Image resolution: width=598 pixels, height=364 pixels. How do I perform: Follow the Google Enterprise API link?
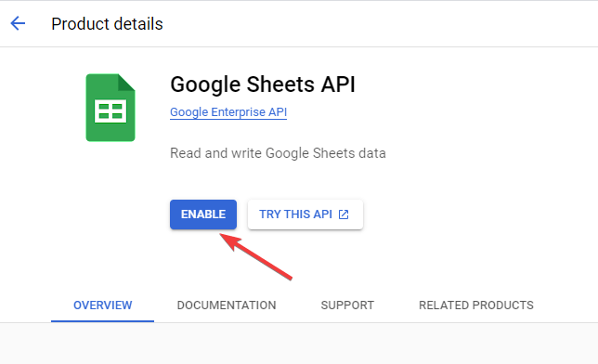click(x=228, y=112)
